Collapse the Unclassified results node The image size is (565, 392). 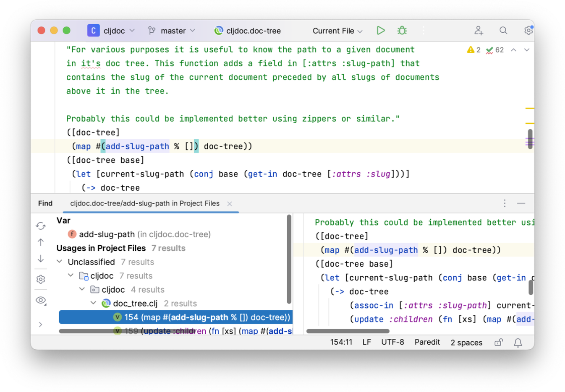(x=60, y=262)
